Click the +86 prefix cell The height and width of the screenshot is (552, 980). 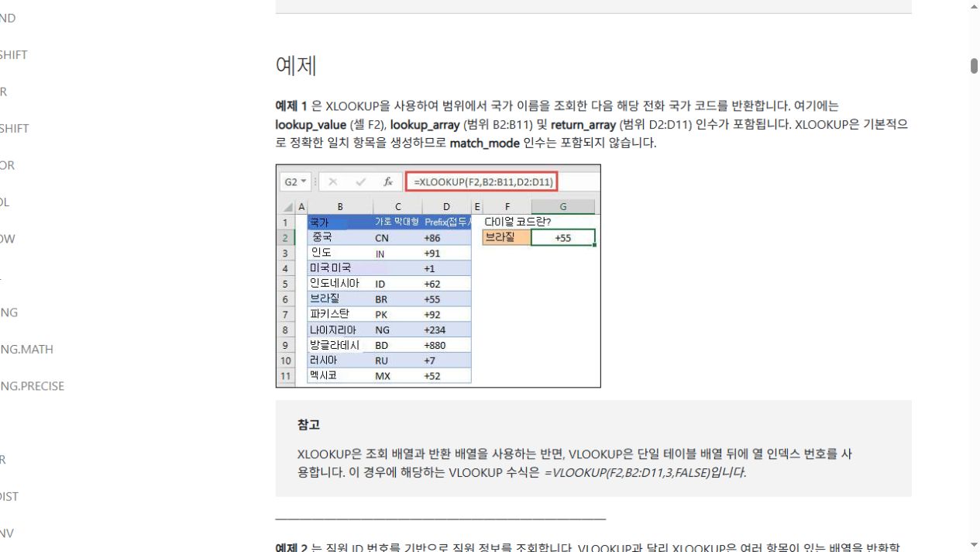446,238
